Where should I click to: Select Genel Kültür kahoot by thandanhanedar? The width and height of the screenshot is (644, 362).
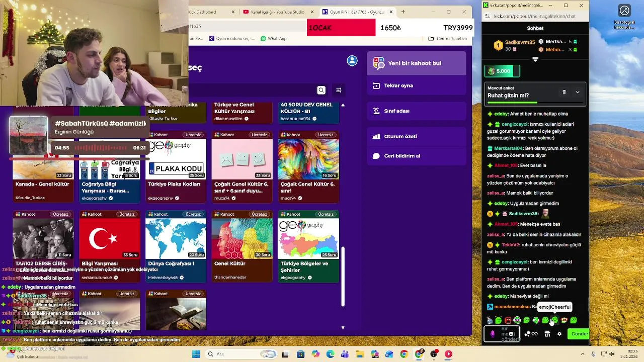242,246
